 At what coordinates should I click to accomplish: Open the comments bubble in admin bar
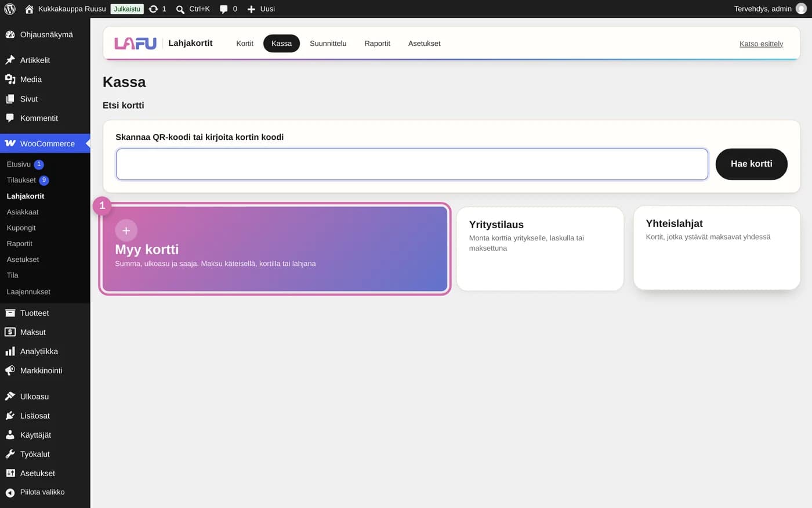point(224,9)
